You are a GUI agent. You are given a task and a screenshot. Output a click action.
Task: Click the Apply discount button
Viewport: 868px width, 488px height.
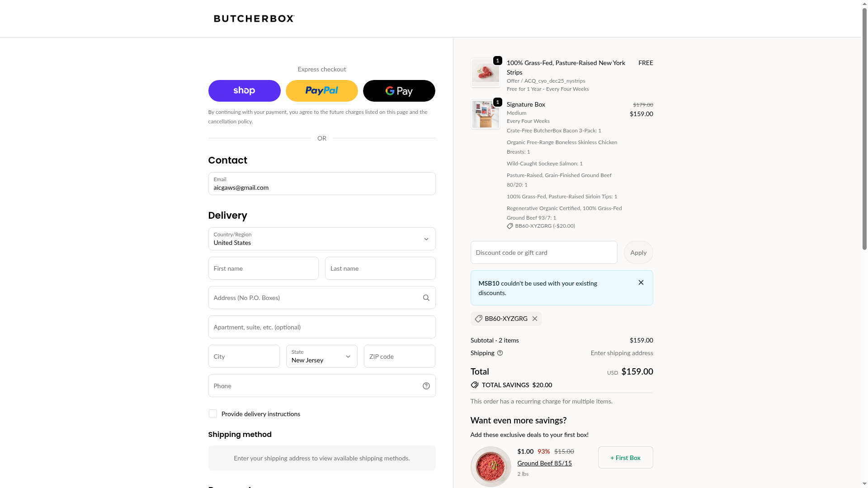pyautogui.click(x=638, y=253)
